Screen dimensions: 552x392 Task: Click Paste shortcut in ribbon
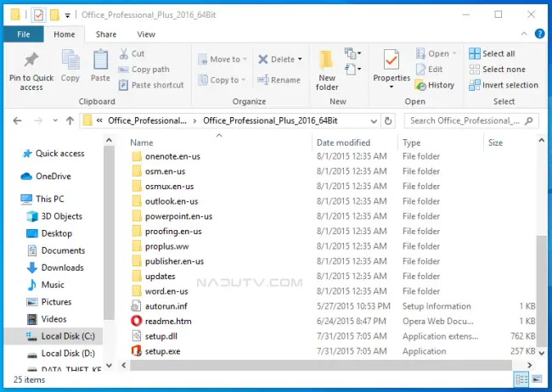pos(151,85)
